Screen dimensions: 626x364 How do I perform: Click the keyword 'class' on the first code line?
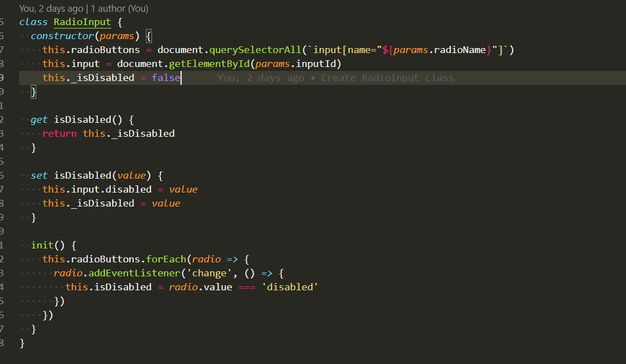click(x=34, y=22)
